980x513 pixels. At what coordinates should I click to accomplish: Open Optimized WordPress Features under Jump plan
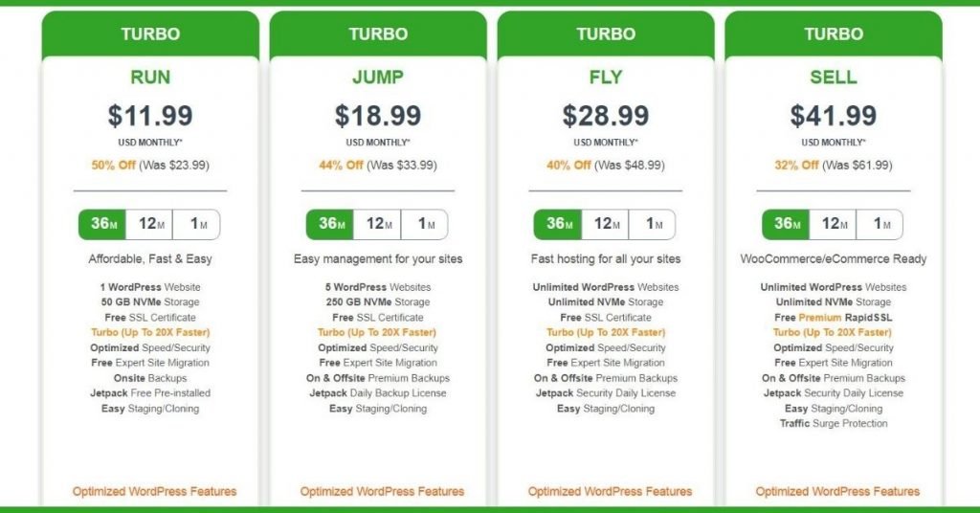[x=382, y=491]
